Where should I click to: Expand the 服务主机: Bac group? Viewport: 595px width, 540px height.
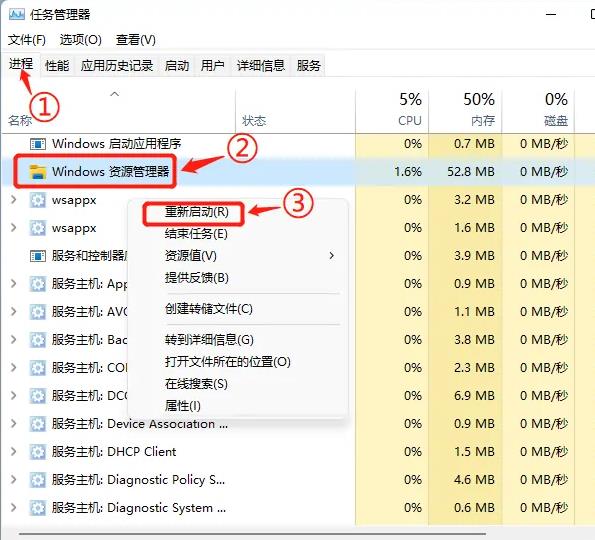(14, 339)
